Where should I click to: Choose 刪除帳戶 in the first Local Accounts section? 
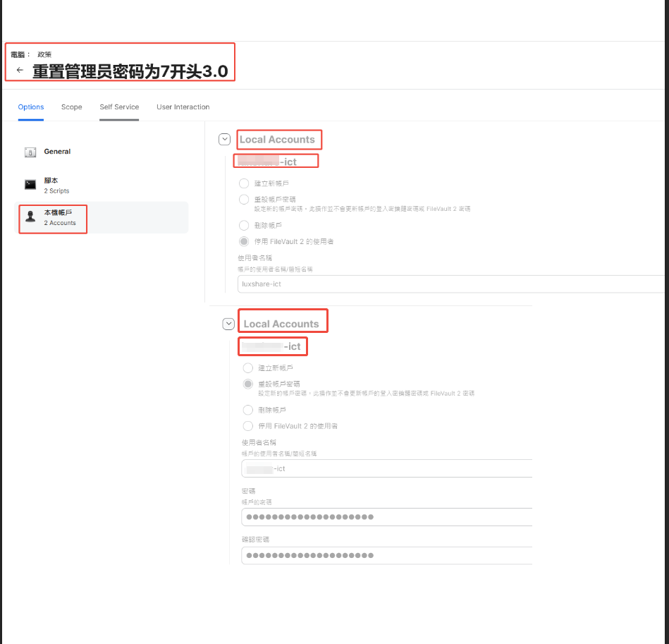[244, 225]
